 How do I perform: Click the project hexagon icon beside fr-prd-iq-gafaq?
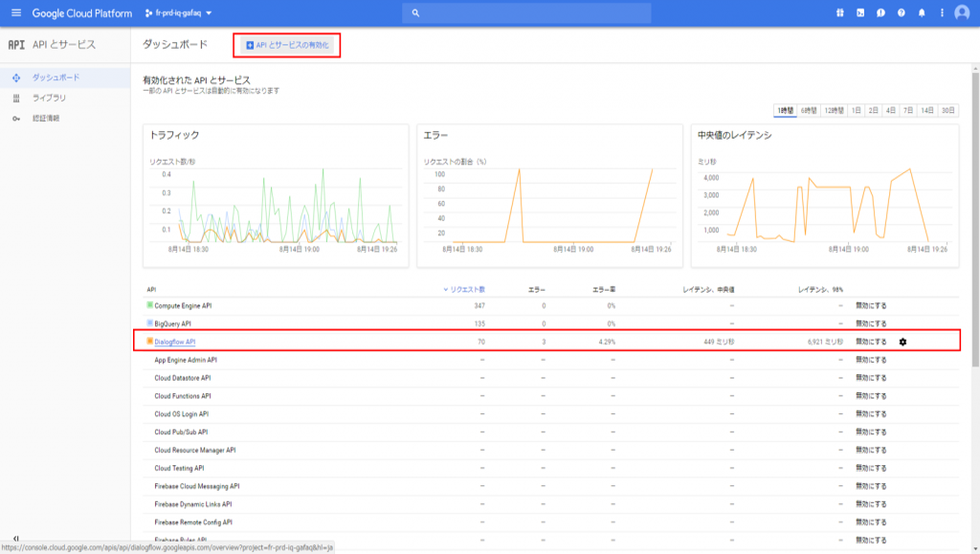coord(148,12)
